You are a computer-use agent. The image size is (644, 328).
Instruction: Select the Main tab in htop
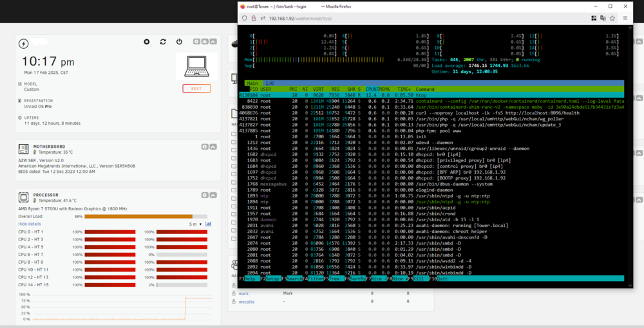252,83
